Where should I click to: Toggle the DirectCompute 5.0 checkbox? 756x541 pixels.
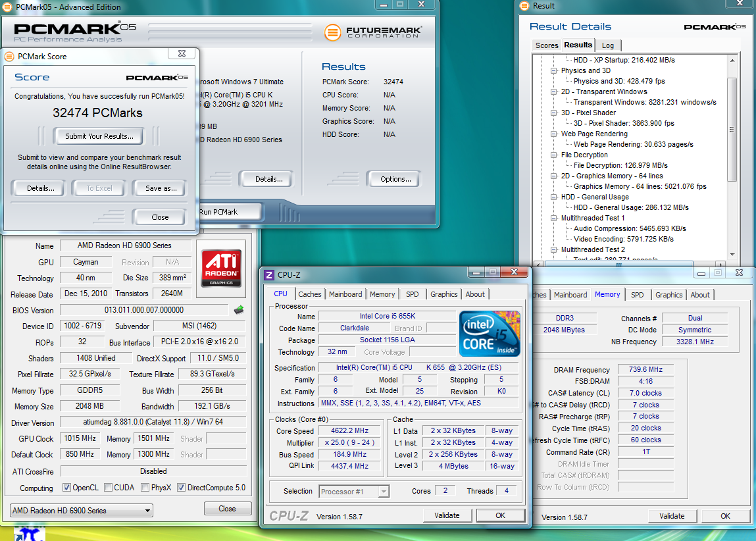pos(181,488)
